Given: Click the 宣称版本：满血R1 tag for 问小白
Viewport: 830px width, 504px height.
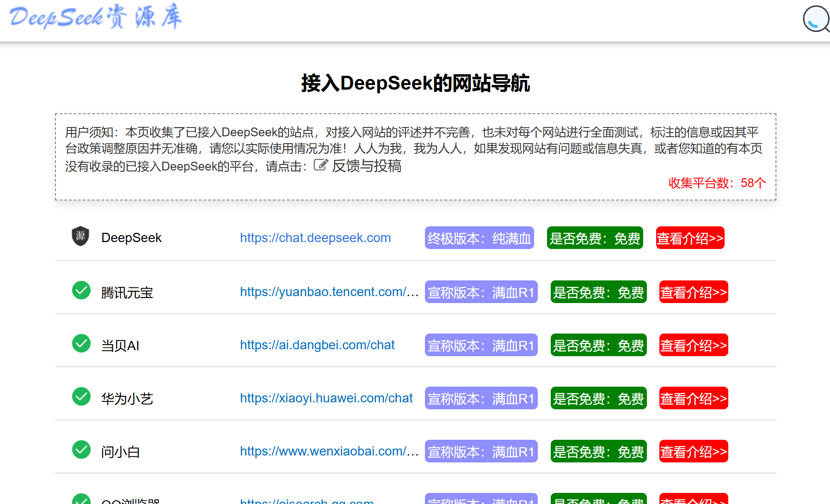Looking at the screenshot, I should pyautogui.click(x=481, y=451).
